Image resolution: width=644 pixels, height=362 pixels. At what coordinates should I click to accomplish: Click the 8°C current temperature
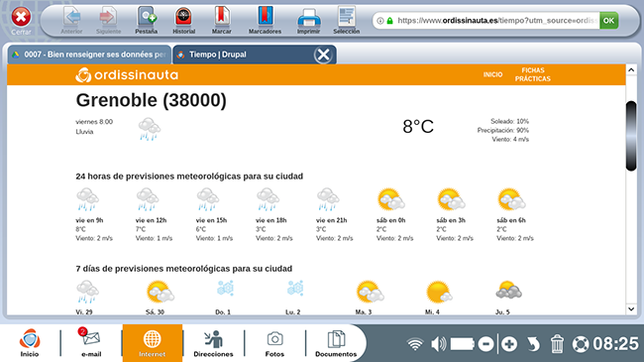418,127
